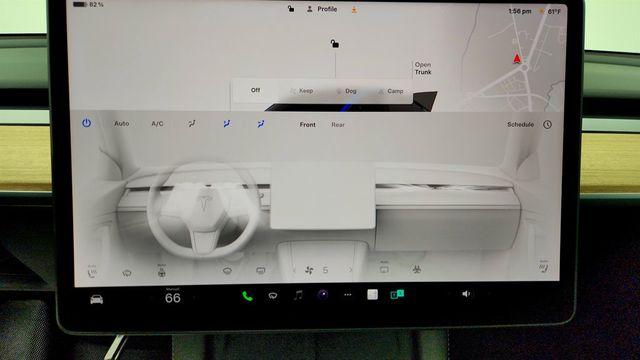Tap the volume speaker icon
This screenshot has height=360, width=640.
pos(466,294)
